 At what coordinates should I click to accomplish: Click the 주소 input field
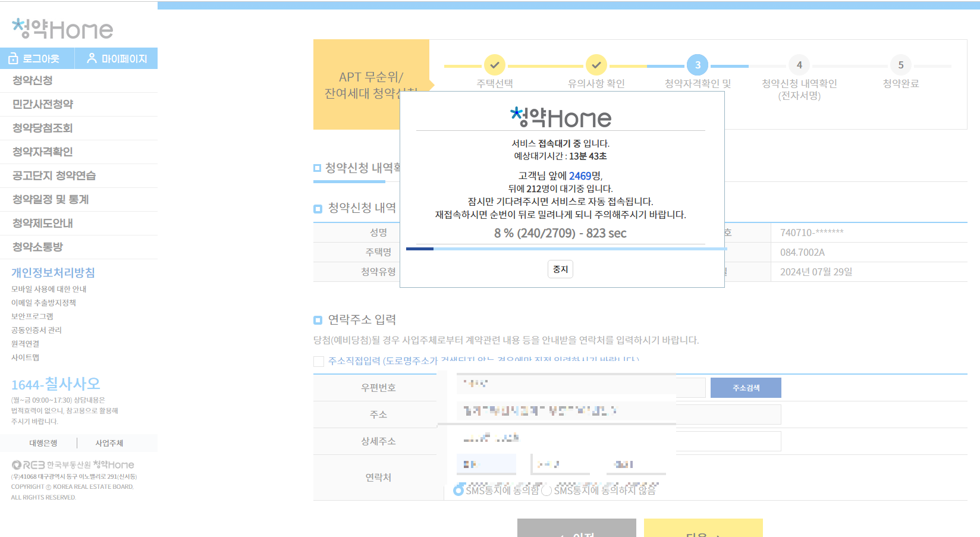[x=619, y=414]
